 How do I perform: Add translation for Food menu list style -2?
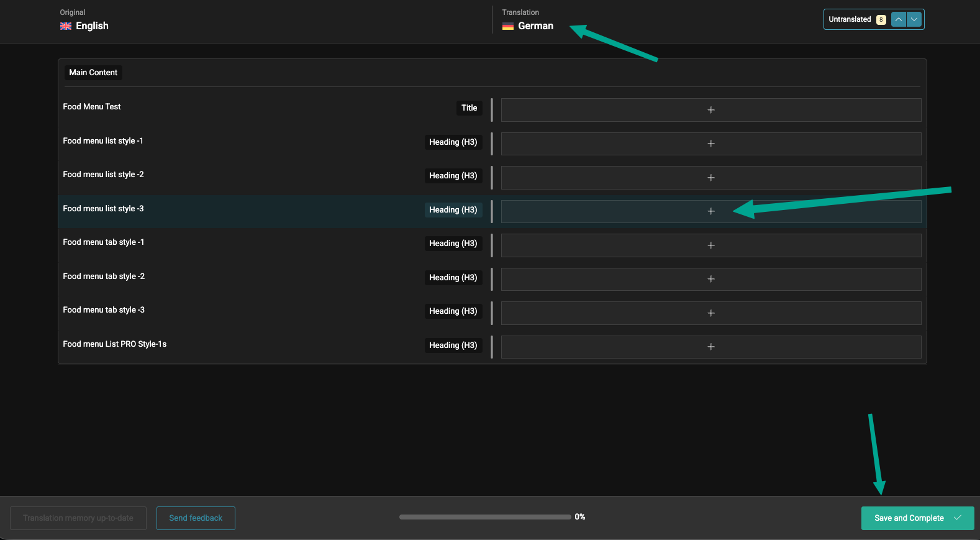click(711, 178)
